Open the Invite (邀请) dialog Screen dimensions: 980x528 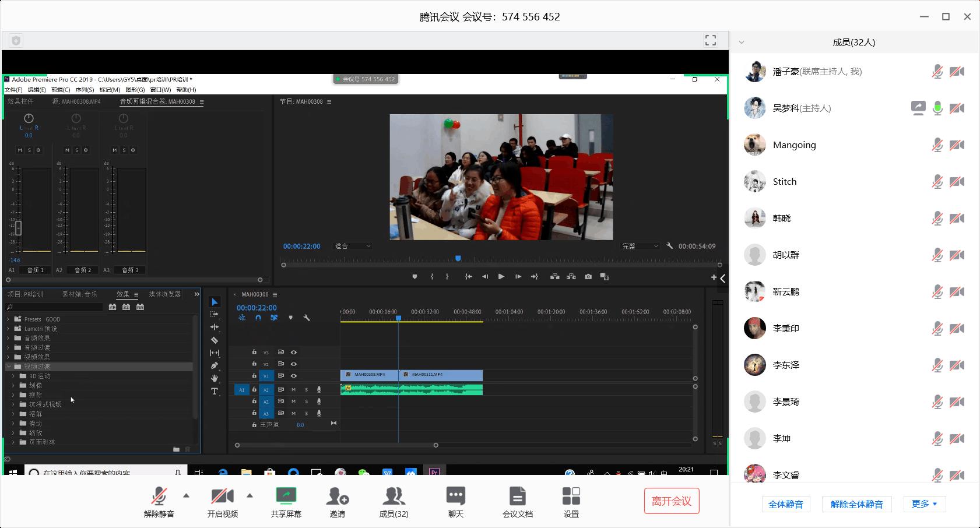[x=337, y=497]
